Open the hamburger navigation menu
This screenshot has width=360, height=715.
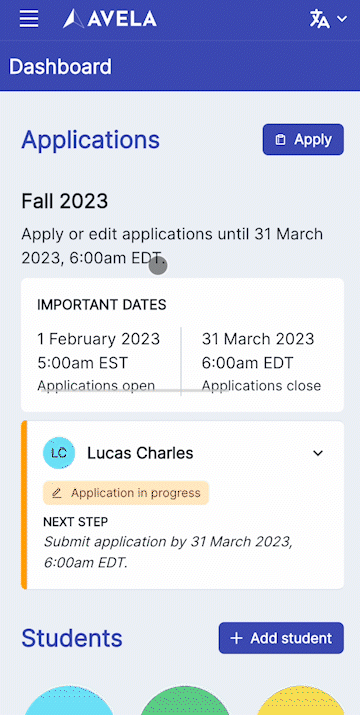coord(29,19)
